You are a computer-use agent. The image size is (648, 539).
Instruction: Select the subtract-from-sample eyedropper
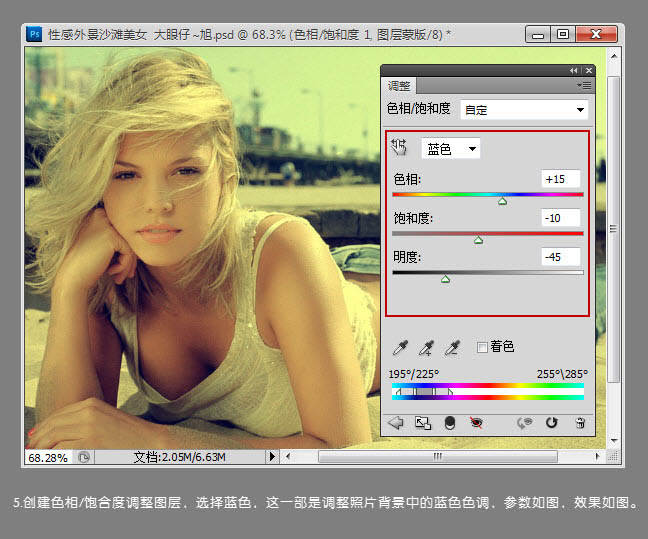click(452, 347)
